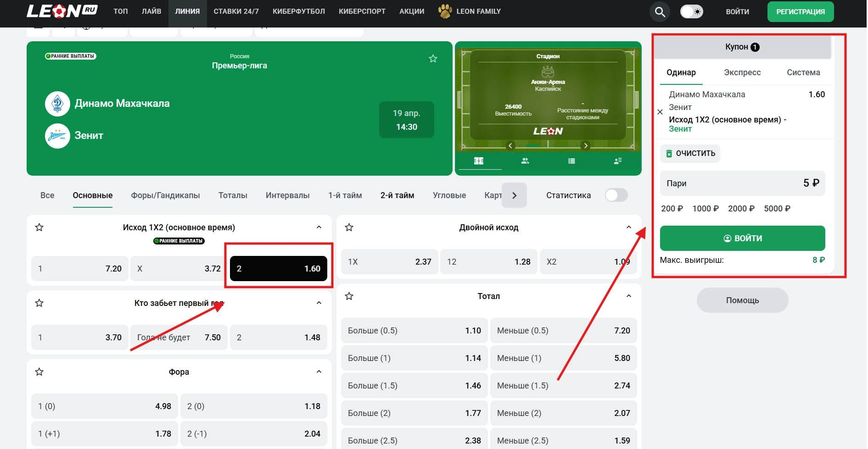Open team lineups people icon in widget
This screenshot has height=449, width=868.
(525, 161)
